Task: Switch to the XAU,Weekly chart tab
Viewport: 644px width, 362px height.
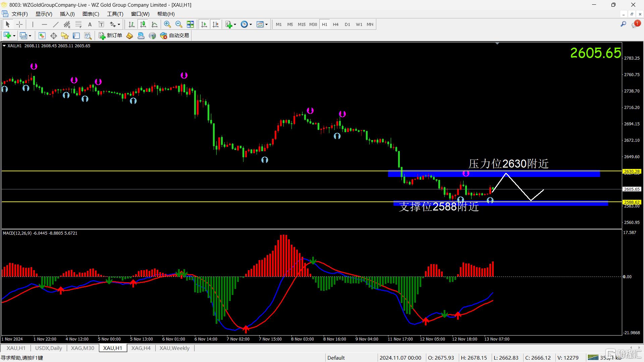Action: tap(174, 348)
